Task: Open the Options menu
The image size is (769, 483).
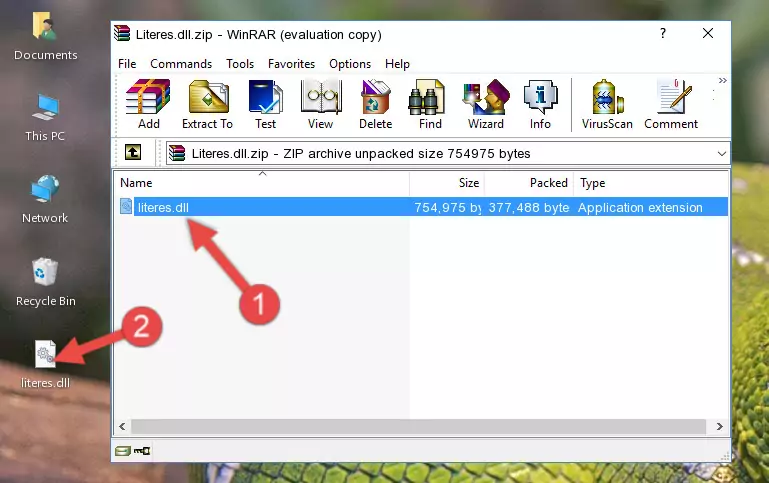Action: tap(350, 64)
